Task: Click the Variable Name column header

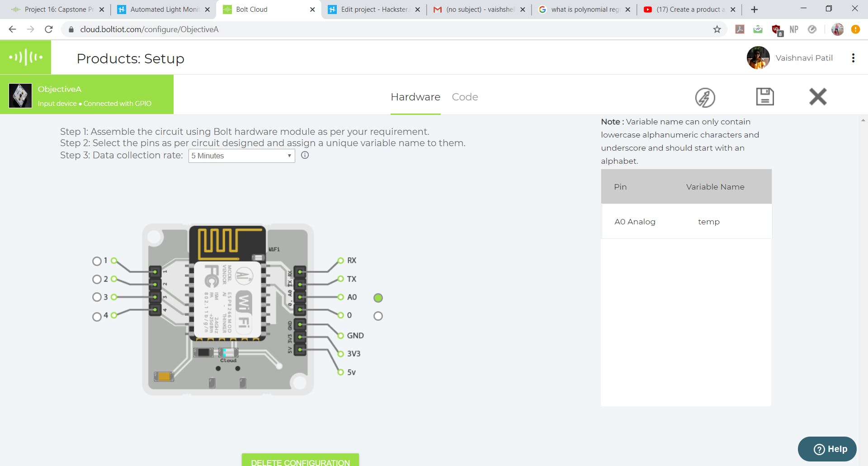Action: (x=715, y=187)
